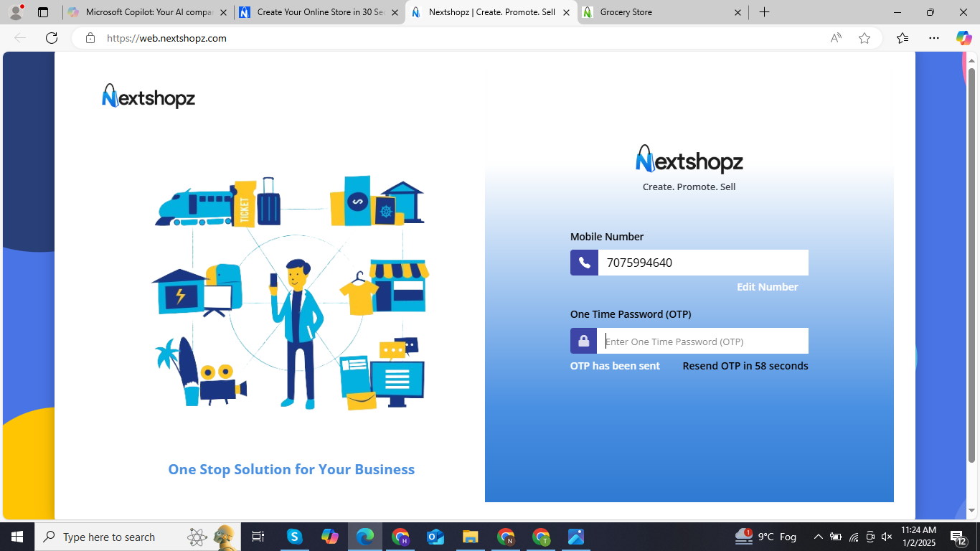Click the Create. Promote. Sell tagline
This screenshot has width=980, height=551.
pyautogui.click(x=689, y=187)
